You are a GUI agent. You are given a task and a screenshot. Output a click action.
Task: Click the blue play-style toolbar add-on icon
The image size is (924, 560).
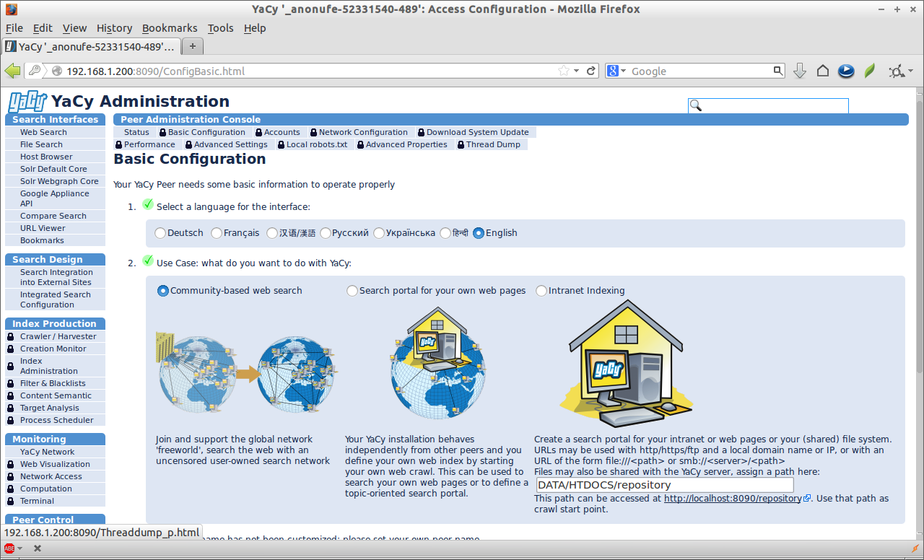[846, 71]
